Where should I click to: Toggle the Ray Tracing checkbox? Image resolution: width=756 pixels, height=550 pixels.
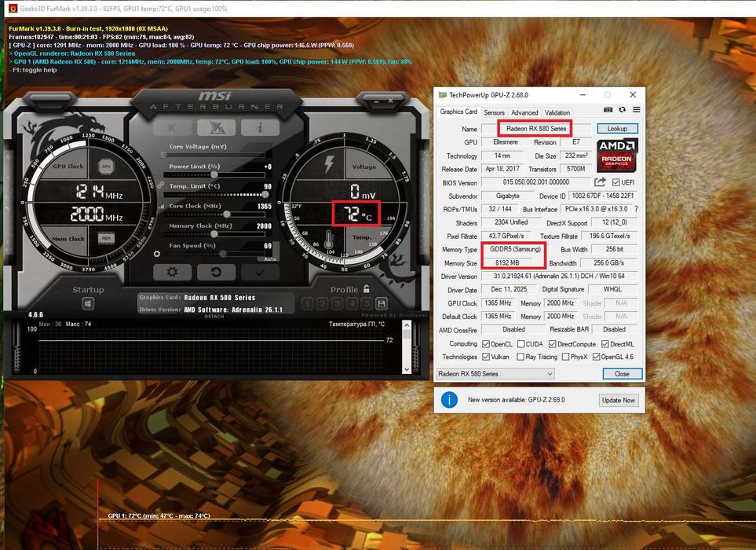point(520,357)
